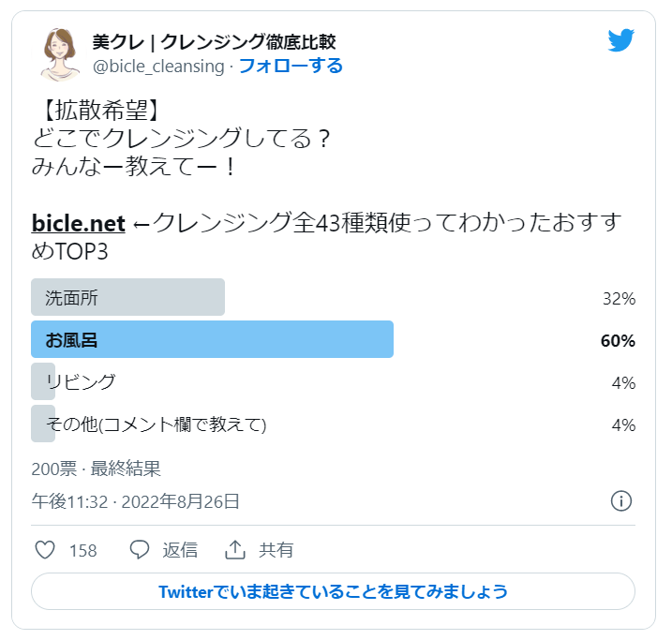The image size is (672, 640).
Task: Click the profile avatar of 美クレ
Action: click(59, 53)
